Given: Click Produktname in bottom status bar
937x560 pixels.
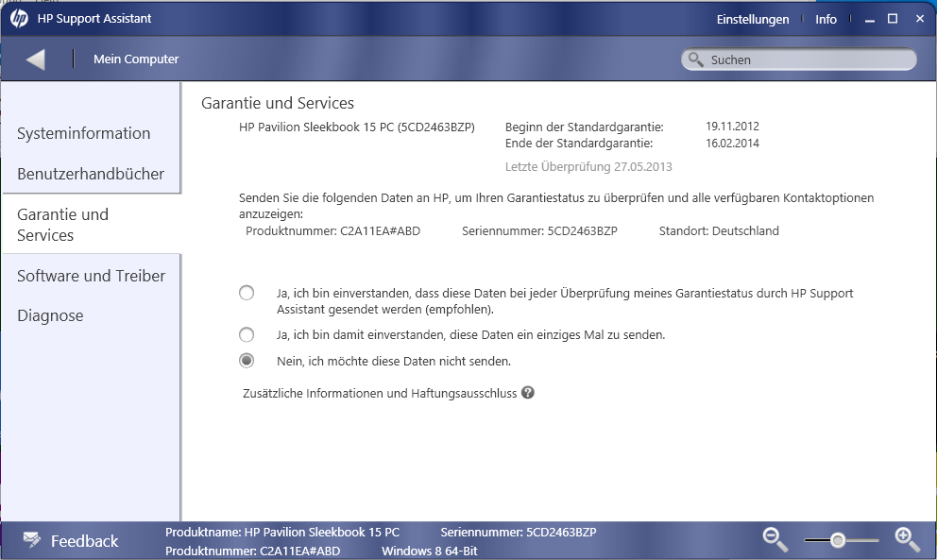Looking at the screenshot, I should pos(282,532).
